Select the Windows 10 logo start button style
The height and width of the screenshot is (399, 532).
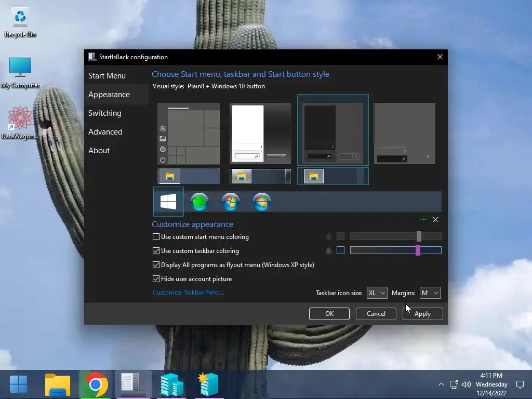click(x=168, y=202)
